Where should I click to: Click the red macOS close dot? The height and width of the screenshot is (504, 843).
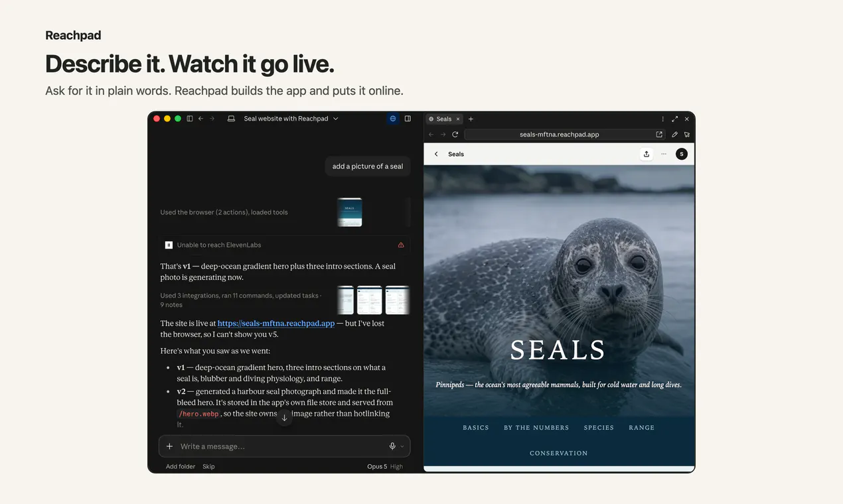[157, 119]
